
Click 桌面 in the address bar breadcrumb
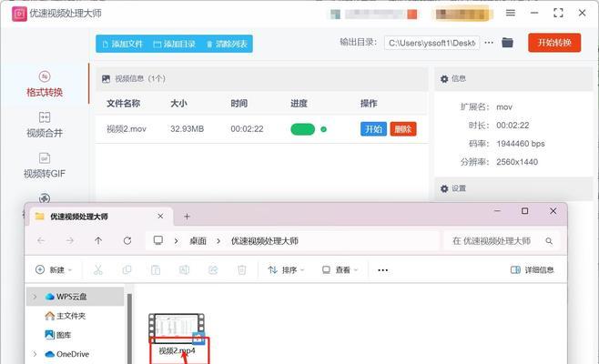tap(198, 241)
